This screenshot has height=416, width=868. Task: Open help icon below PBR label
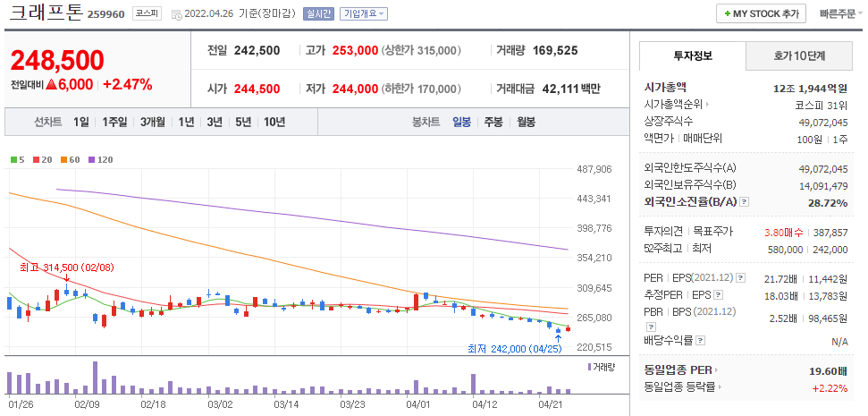point(651,327)
